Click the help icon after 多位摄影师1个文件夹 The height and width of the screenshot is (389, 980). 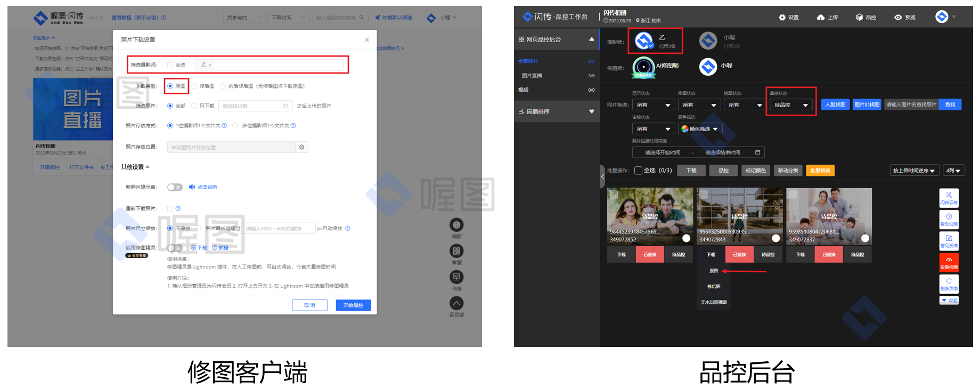293,126
